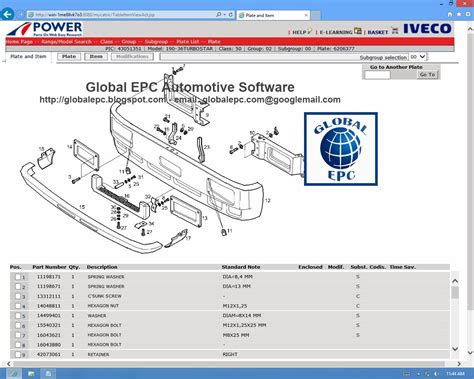Open the HELP icon in the header
This screenshot has width=474, height=379.
[x=310, y=31]
